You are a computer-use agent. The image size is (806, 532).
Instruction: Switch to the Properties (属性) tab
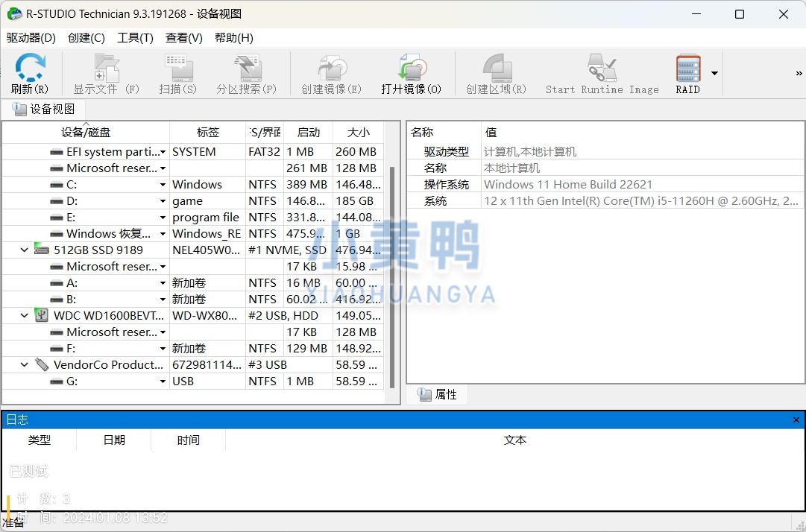[438, 394]
